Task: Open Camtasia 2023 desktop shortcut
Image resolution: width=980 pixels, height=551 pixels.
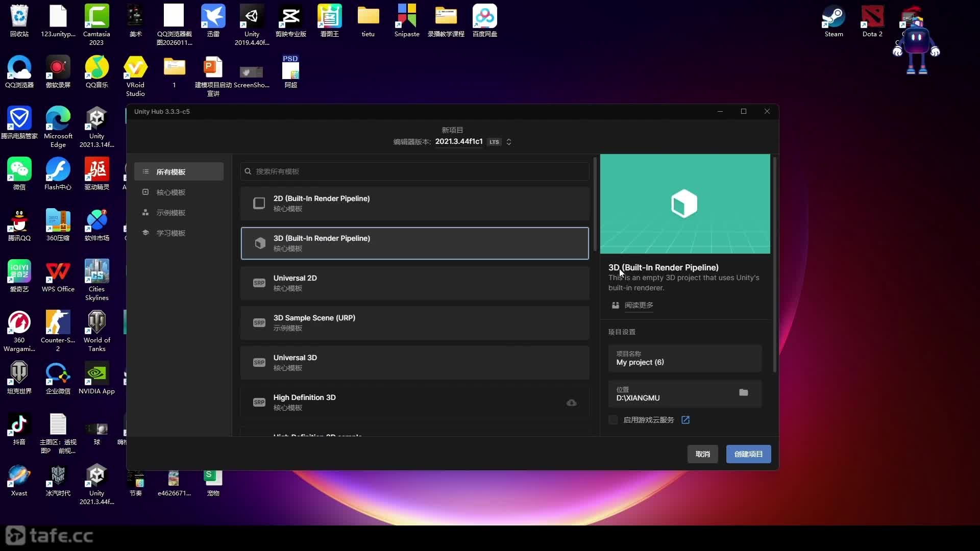Action: click(x=96, y=26)
